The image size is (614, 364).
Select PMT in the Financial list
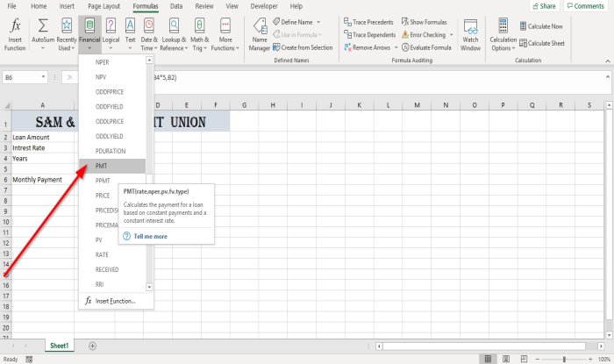(112, 166)
